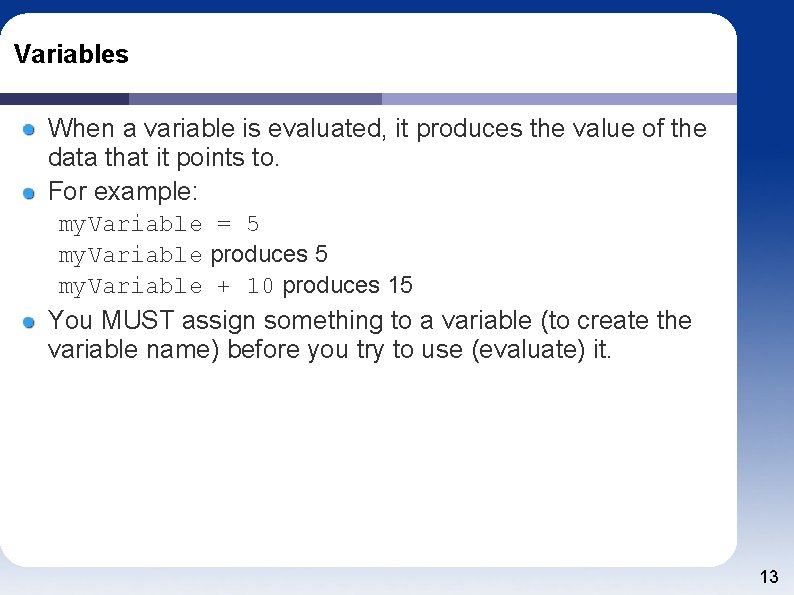
Task: Select the "Variables" slide title
Action: tap(71, 55)
